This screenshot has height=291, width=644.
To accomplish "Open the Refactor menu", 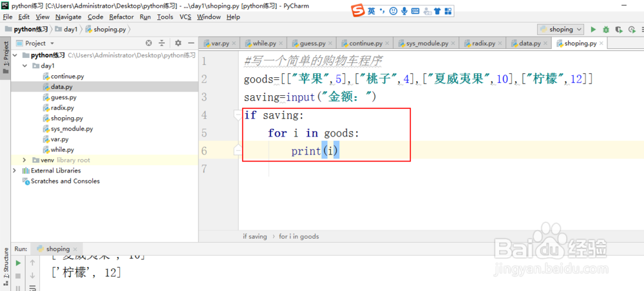I will click(x=122, y=17).
